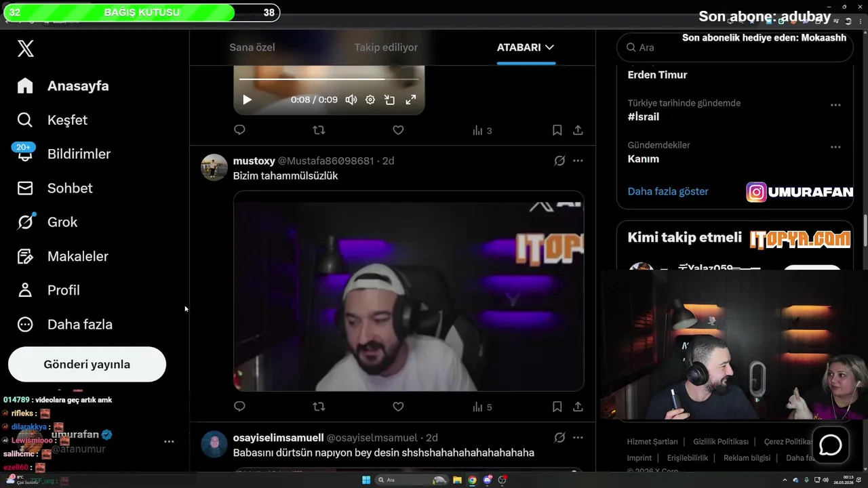Open mustoxy post video thumbnail
Image resolution: width=868 pixels, height=488 pixels.
[x=409, y=291]
